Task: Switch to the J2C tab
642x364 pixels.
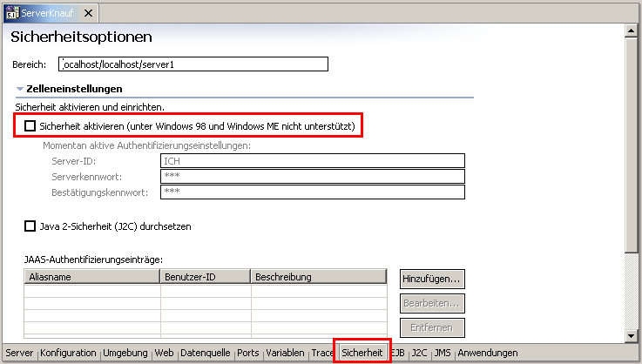Action: 419,353
